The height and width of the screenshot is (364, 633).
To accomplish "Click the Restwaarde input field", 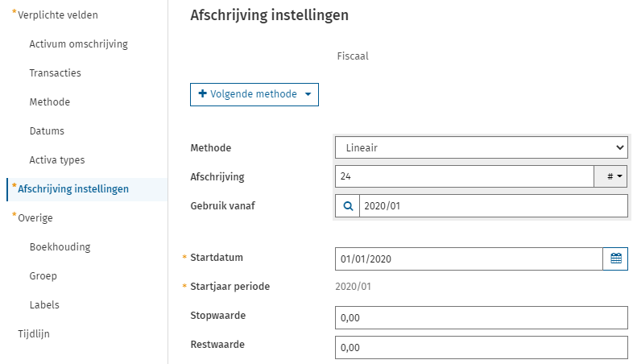I will point(481,347).
